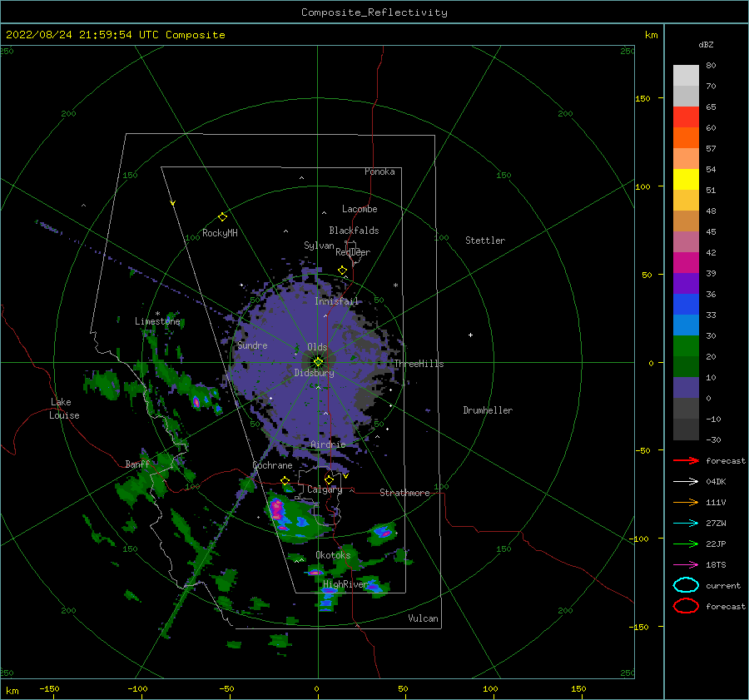The width and height of the screenshot is (749, 700).
Task: Click the magenta cell southeast of Limestone
Action: (196, 401)
